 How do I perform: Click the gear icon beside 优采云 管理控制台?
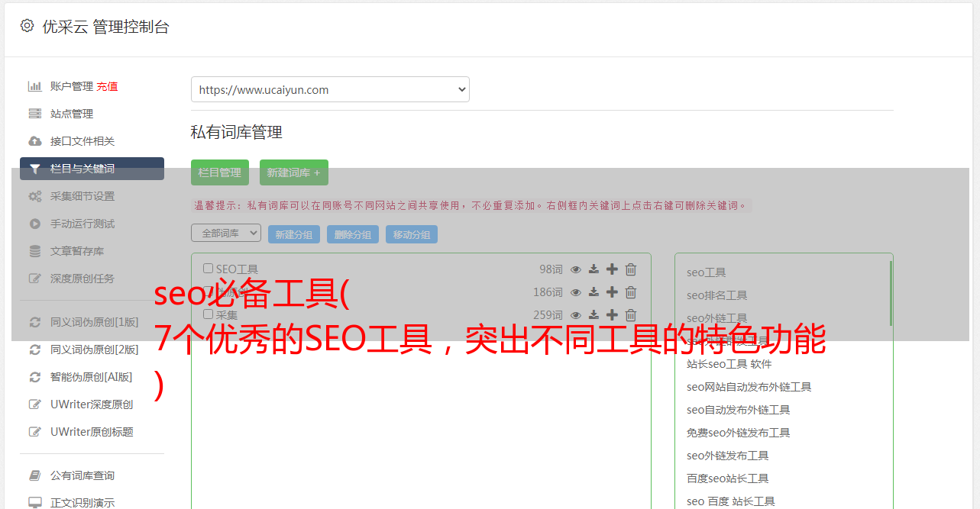point(27,26)
